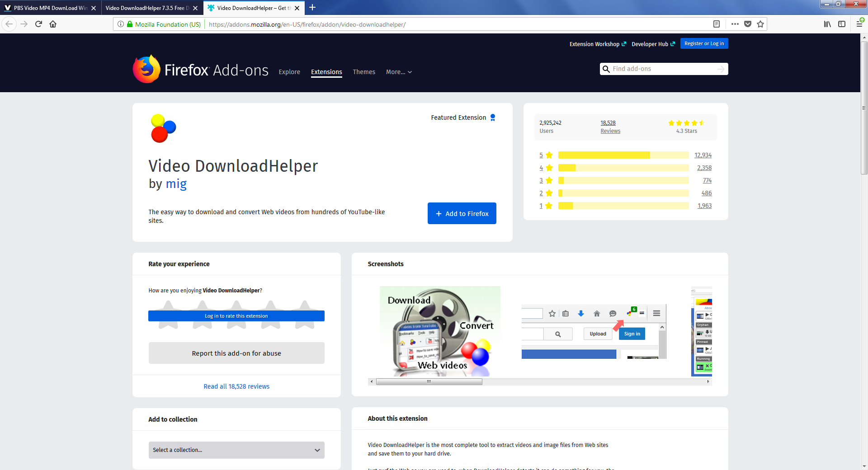
Task: Open the browser home page
Action: coord(53,24)
